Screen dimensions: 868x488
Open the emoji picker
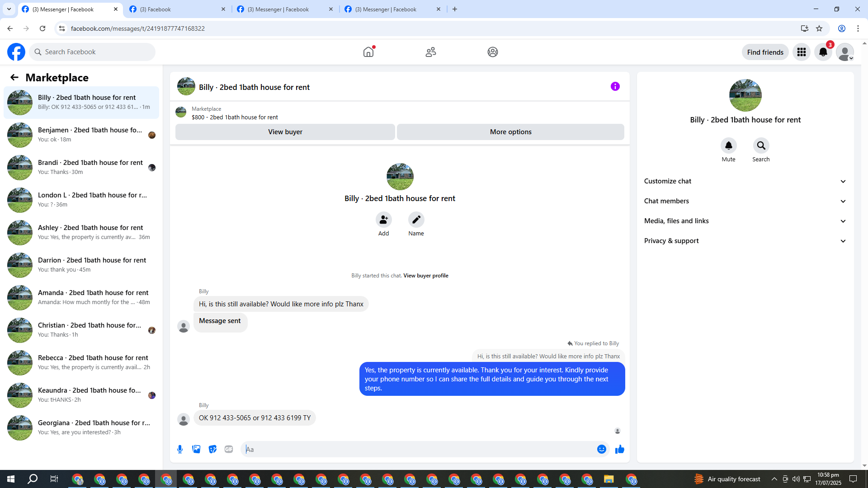pos(602,449)
